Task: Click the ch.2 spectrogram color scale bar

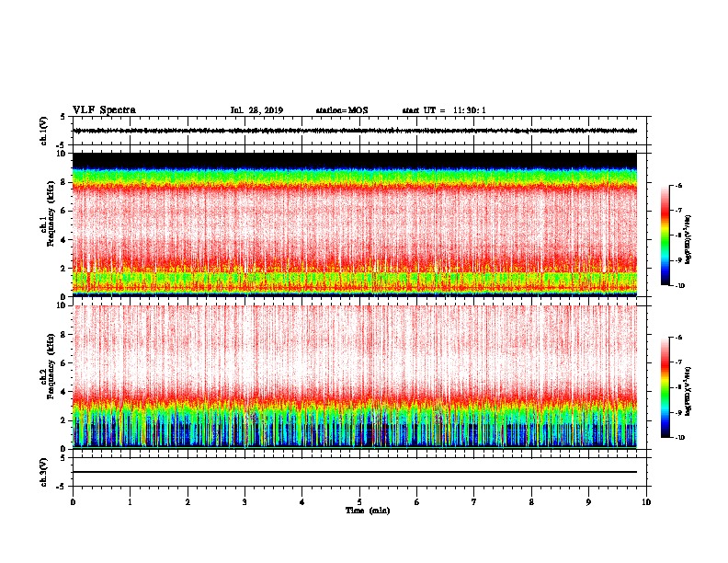Action: (665, 387)
